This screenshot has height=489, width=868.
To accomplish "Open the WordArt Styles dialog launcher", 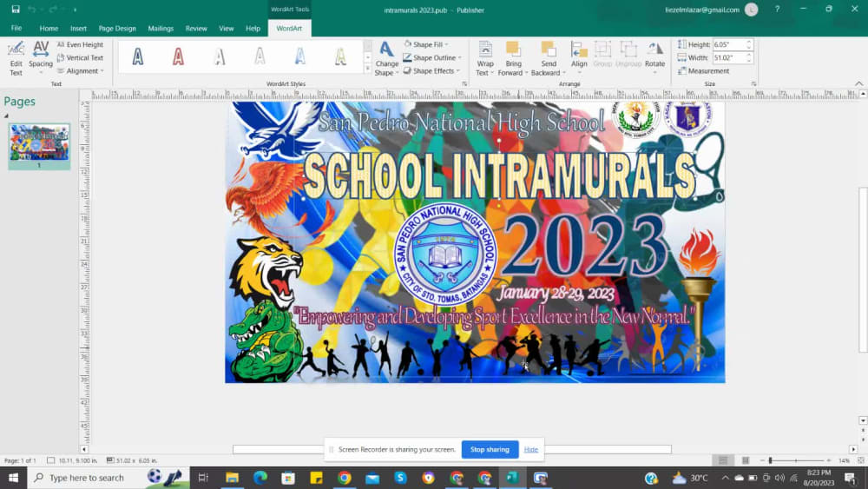I will pos(464,83).
